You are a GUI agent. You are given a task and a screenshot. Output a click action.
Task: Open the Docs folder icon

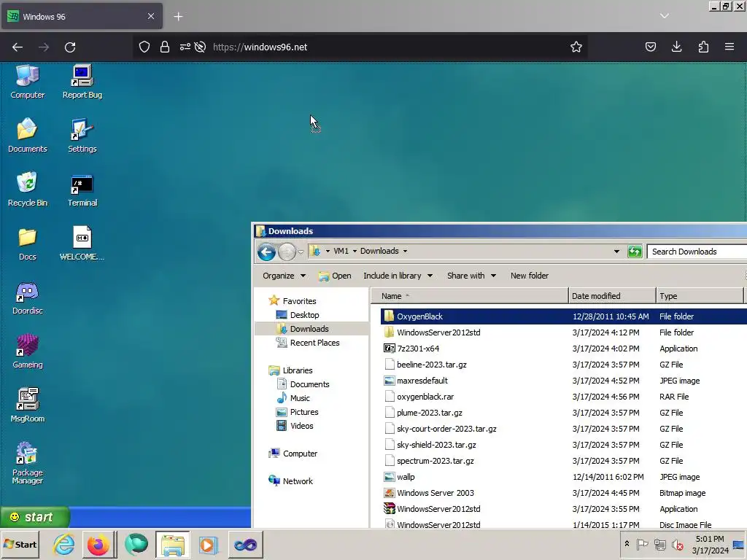(x=27, y=244)
